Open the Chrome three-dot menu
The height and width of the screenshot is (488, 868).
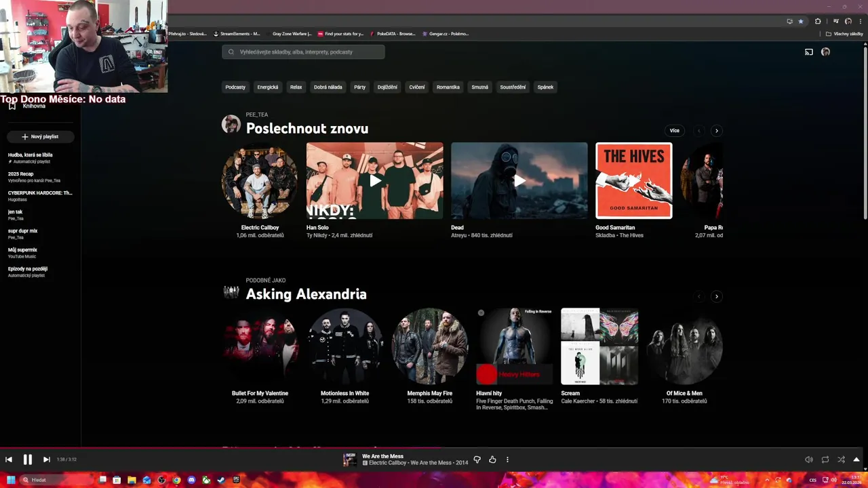tap(860, 21)
